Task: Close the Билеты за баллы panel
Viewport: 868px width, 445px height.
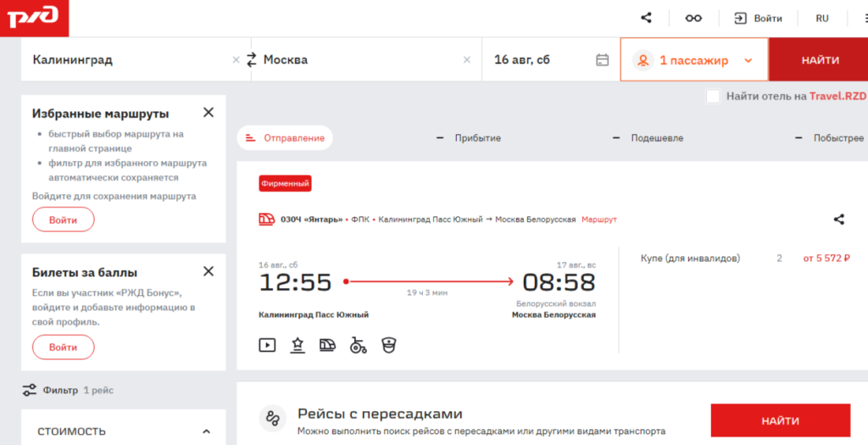Action: [x=209, y=271]
